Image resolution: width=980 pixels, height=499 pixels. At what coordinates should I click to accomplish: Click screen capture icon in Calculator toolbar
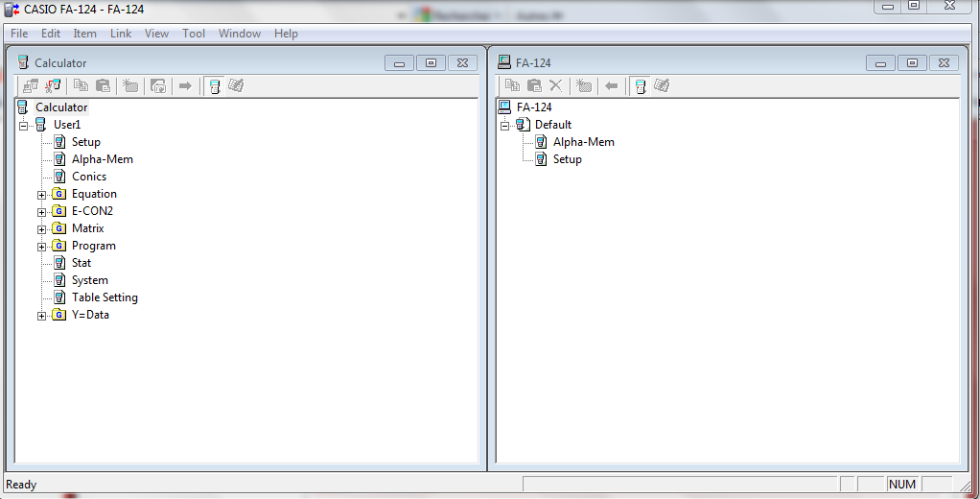pyautogui.click(x=159, y=85)
